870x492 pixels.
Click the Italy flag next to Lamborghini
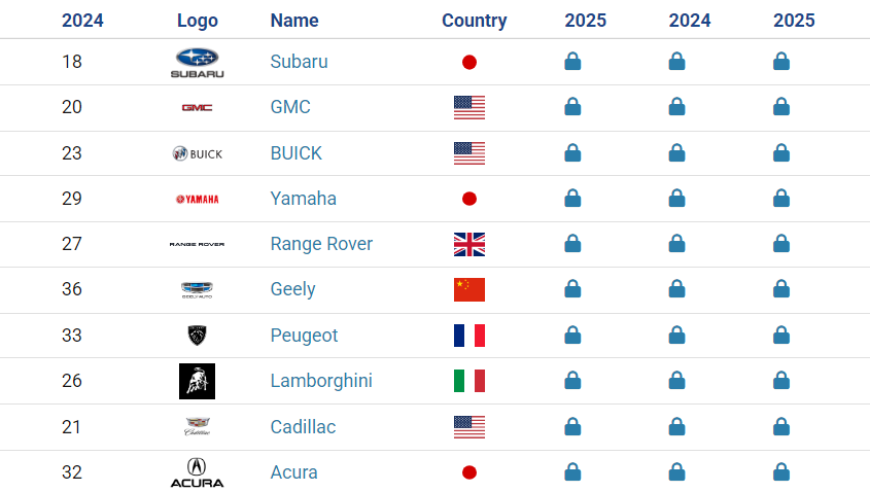[469, 381]
